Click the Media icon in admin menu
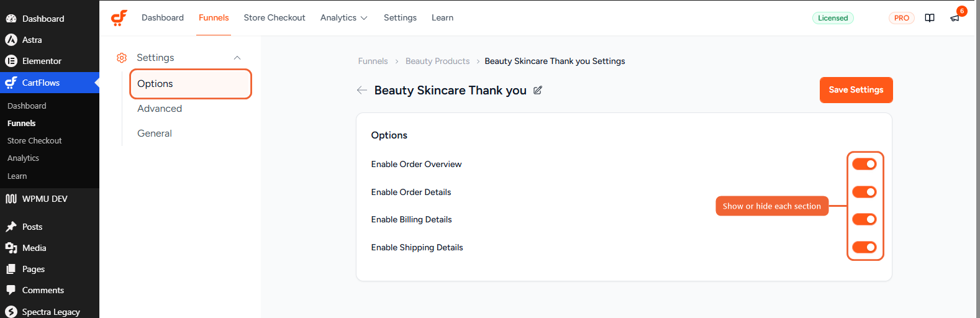980x318 pixels. [11, 248]
